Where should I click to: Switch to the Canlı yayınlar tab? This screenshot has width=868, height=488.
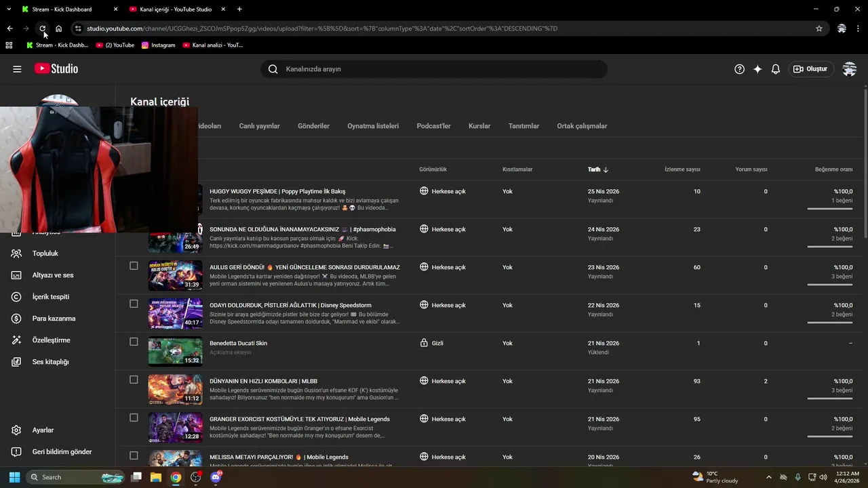tap(259, 126)
